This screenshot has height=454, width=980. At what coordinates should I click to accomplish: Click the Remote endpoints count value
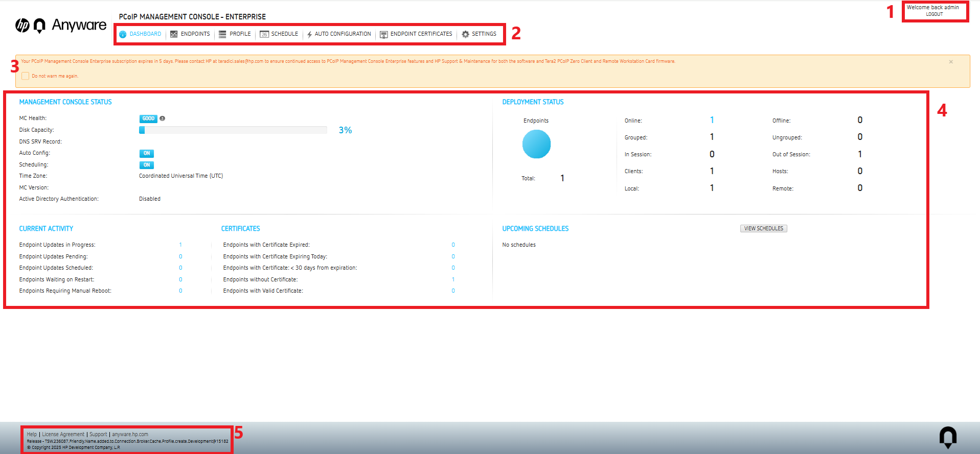860,188
